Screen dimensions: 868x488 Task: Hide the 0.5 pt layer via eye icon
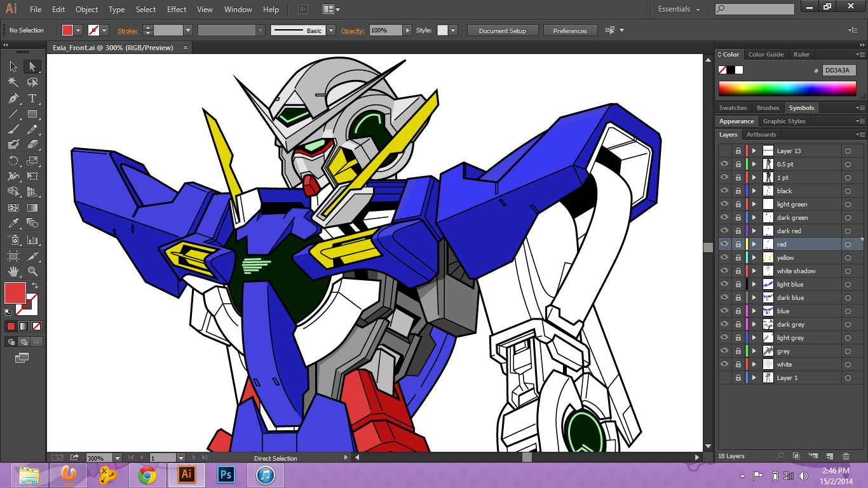pos(724,164)
